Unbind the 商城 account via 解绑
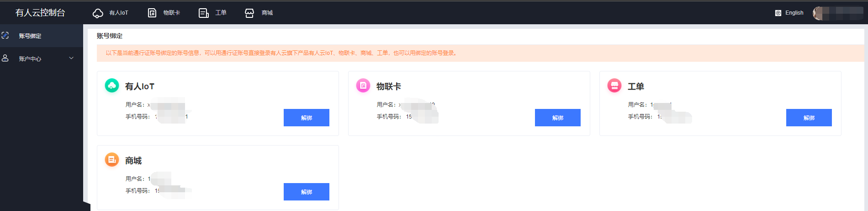 (x=307, y=192)
